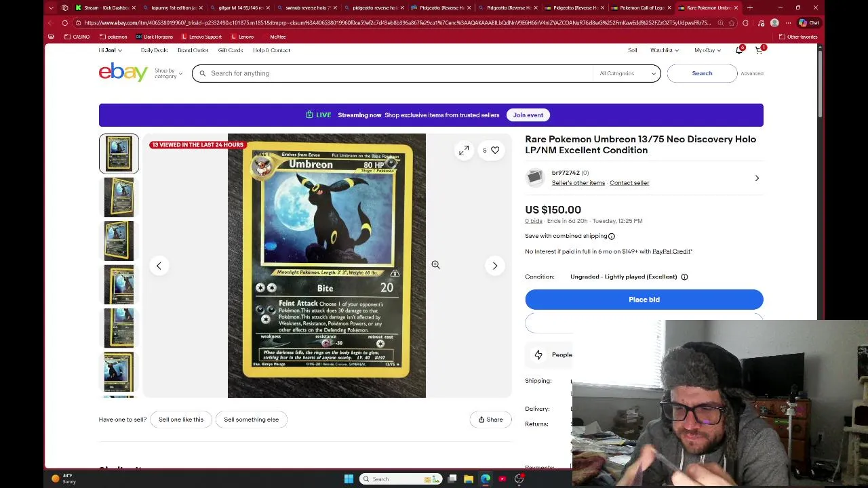Screen dimensions: 868x488
Task: Open the pokemon bookmark folder
Action: (x=113, y=37)
